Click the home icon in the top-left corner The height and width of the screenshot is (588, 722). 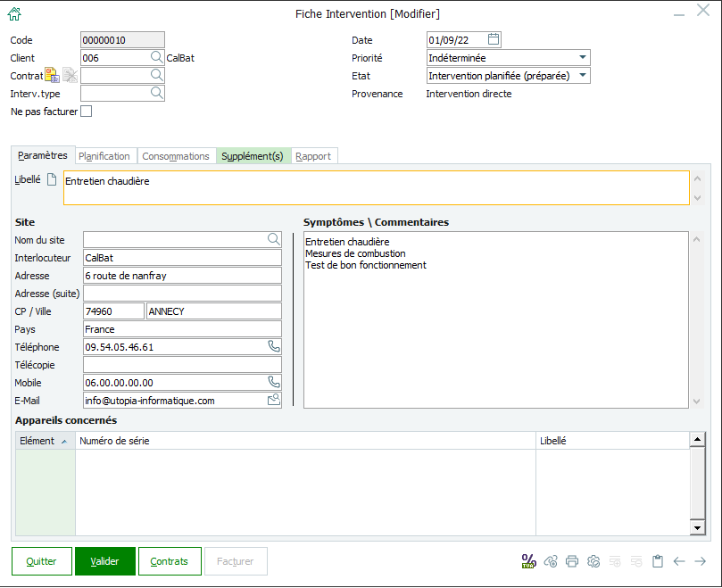(12, 12)
